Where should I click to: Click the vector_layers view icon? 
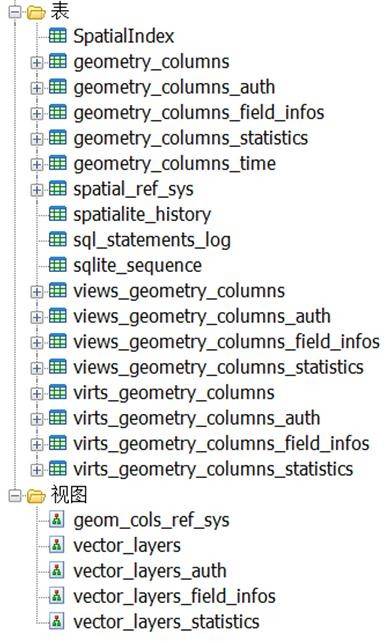pyautogui.click(x=57, y=545)
